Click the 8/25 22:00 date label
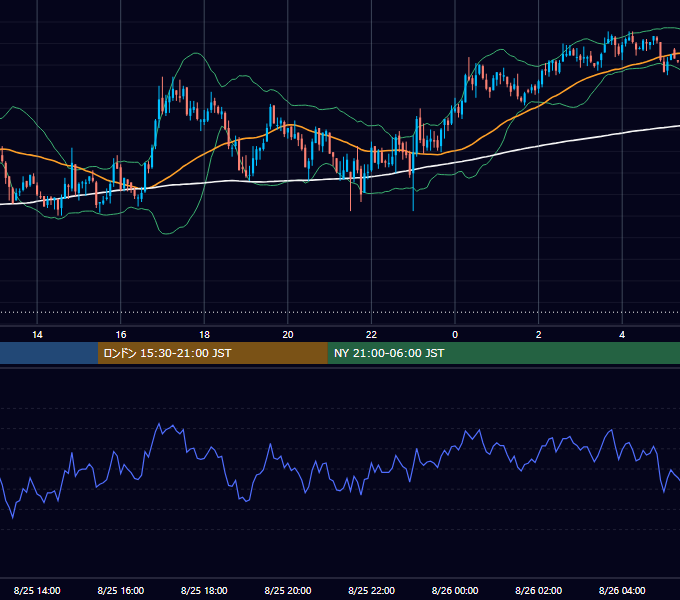Image resolution: width=680 pixels, height=600 pixels. click(x=372, y=590)
